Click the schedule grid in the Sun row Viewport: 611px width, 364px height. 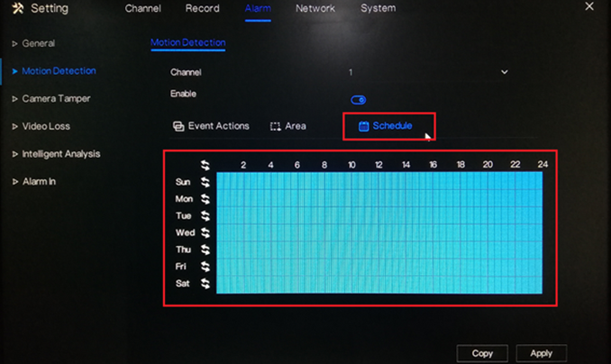pos(379,181)
